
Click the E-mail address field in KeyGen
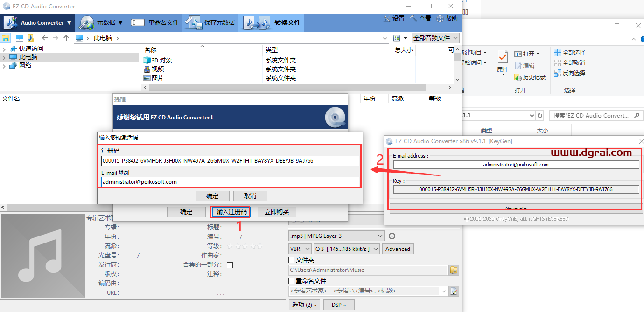(x=516, y=165)
